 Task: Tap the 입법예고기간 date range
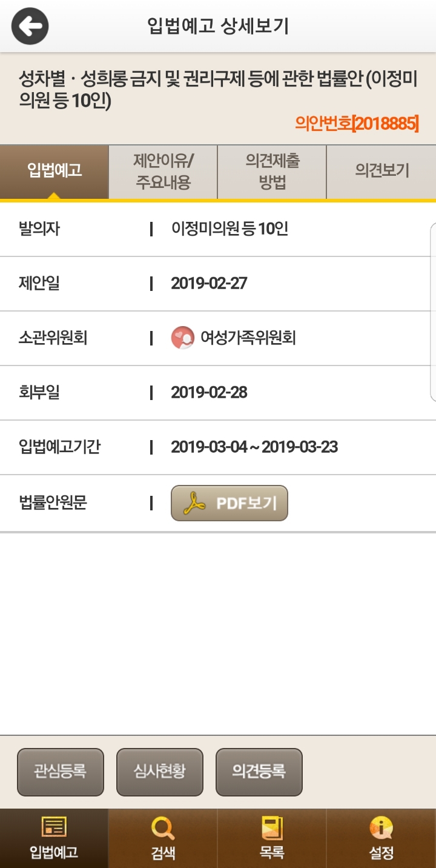coord(254,447)
